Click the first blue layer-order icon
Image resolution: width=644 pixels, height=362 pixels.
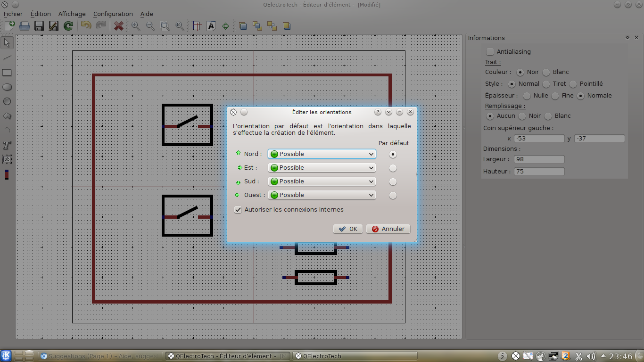(243, 26)
